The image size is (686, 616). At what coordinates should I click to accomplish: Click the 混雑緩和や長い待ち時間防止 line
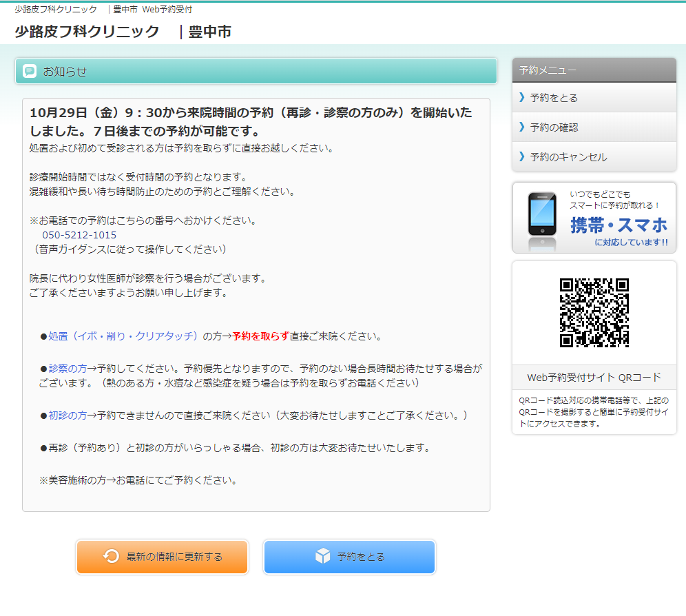tap(163, 192)
